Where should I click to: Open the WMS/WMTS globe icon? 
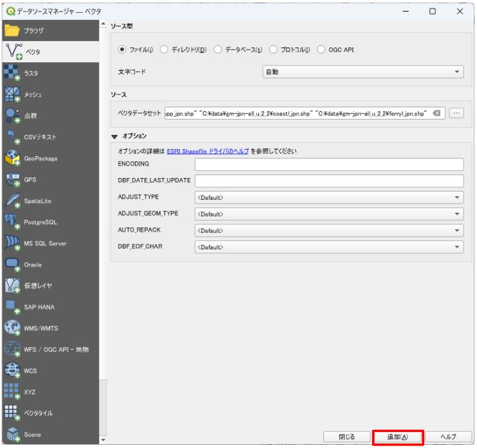coord(12,328)
